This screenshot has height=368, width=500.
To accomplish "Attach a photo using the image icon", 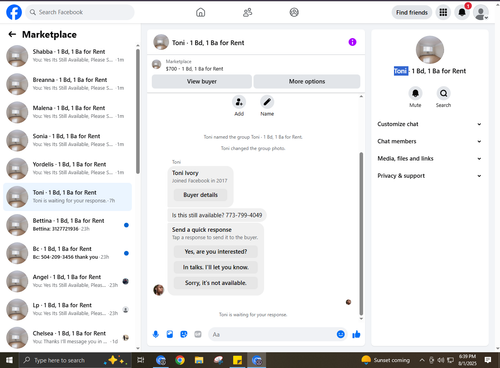I will [170, 334].
